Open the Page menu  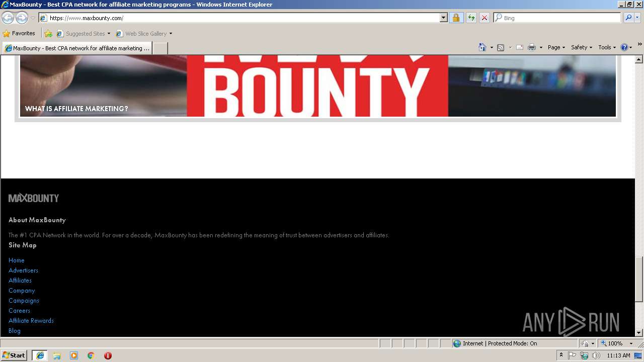pyautogui.click(x=556, y=47)
